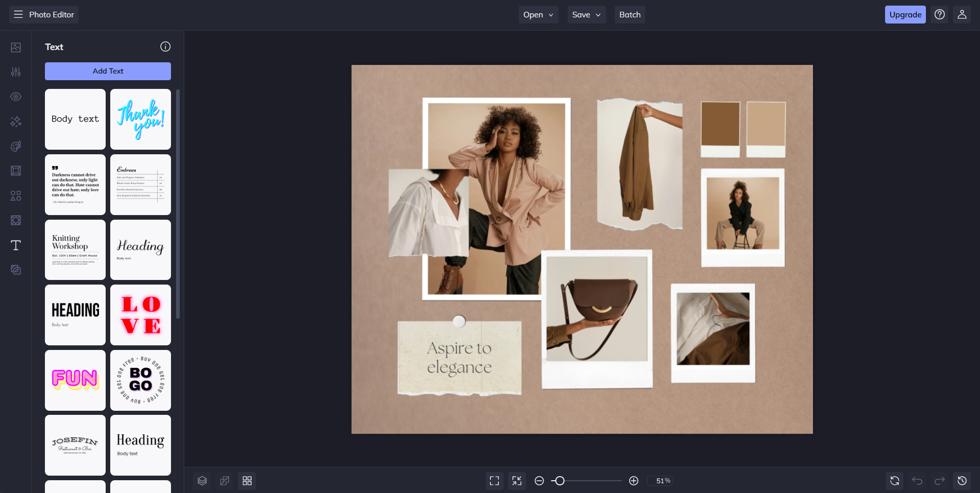Open the Layers stack icon
This screenshot has height=493, width=980.
coord(202,481)
